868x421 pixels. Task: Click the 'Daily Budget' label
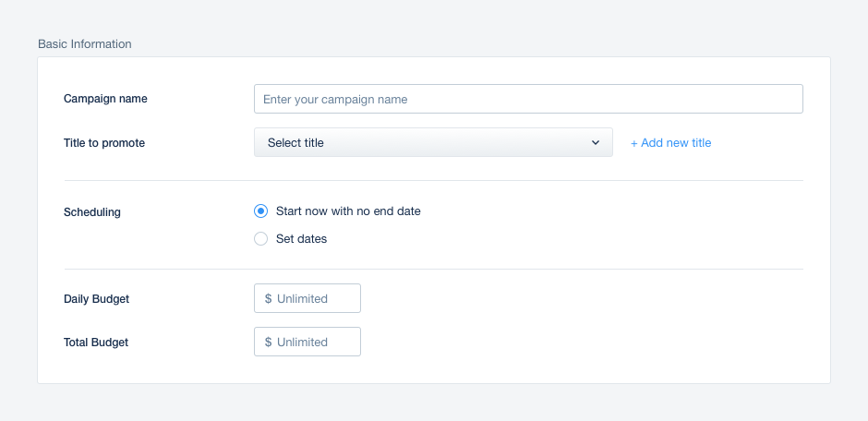tap(96, 299)
